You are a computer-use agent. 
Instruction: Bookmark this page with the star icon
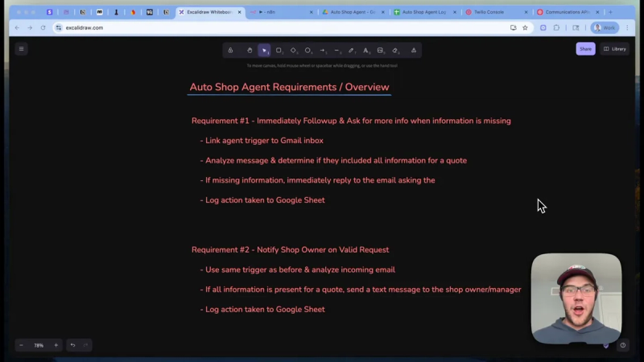coord(525,27)
